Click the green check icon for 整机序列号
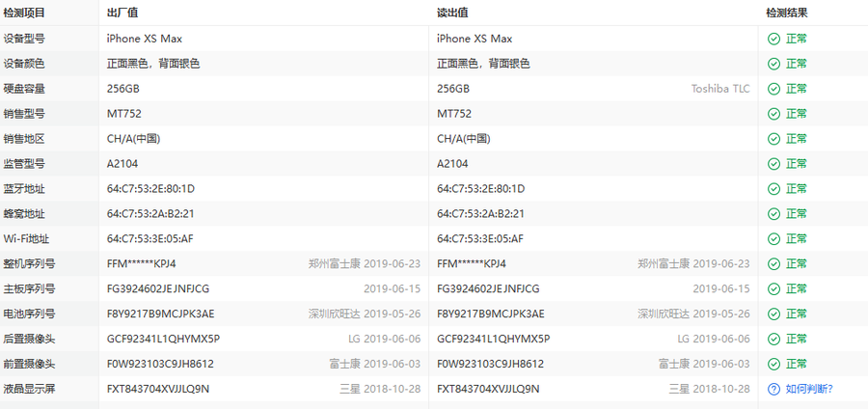Image resolution: width=868 pixels, height=409 pixels. (773, 264)
